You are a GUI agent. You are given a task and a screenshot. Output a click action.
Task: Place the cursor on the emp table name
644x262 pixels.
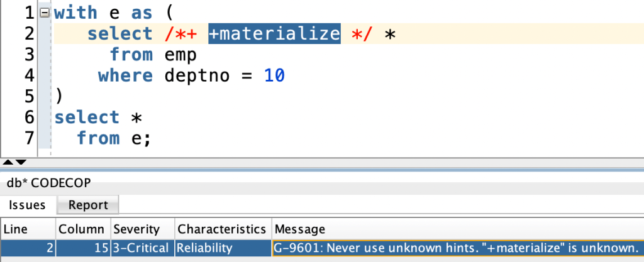[x=180, y=55]
